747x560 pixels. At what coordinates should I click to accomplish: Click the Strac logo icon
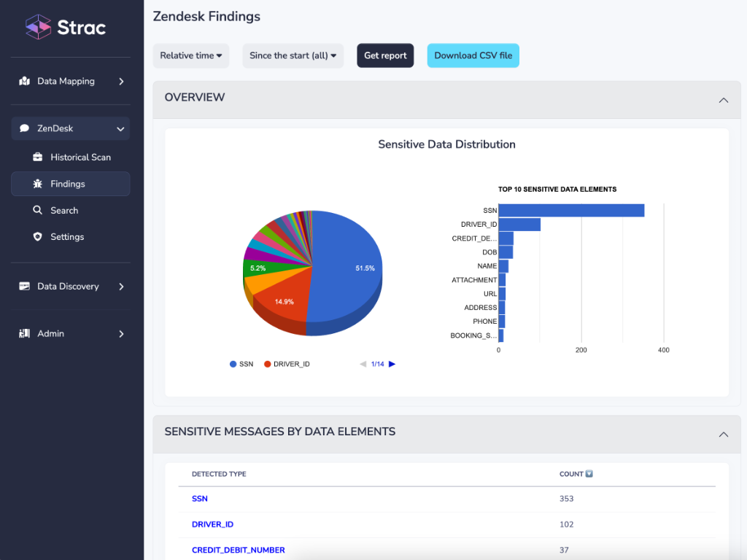pyautogui.click(x=39, y=27)
